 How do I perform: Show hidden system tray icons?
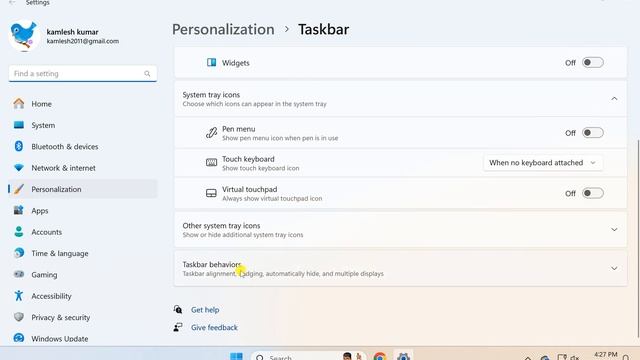528,358
